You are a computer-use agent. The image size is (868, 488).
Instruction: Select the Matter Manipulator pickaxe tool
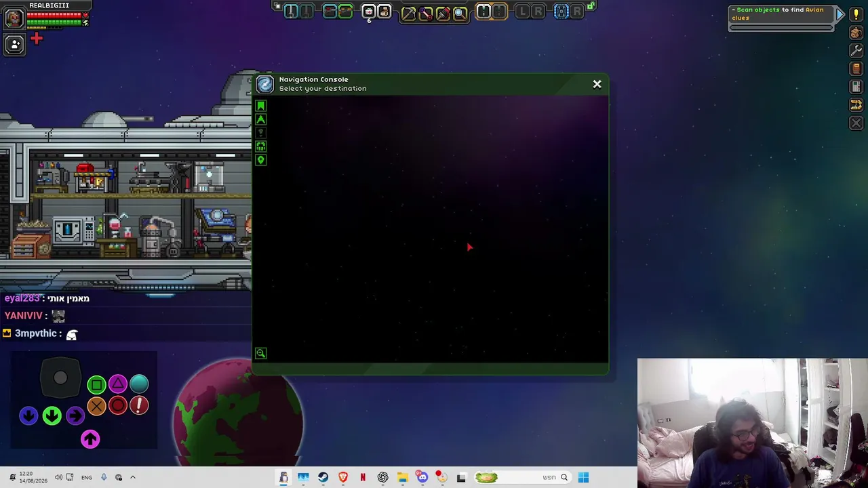408,12
